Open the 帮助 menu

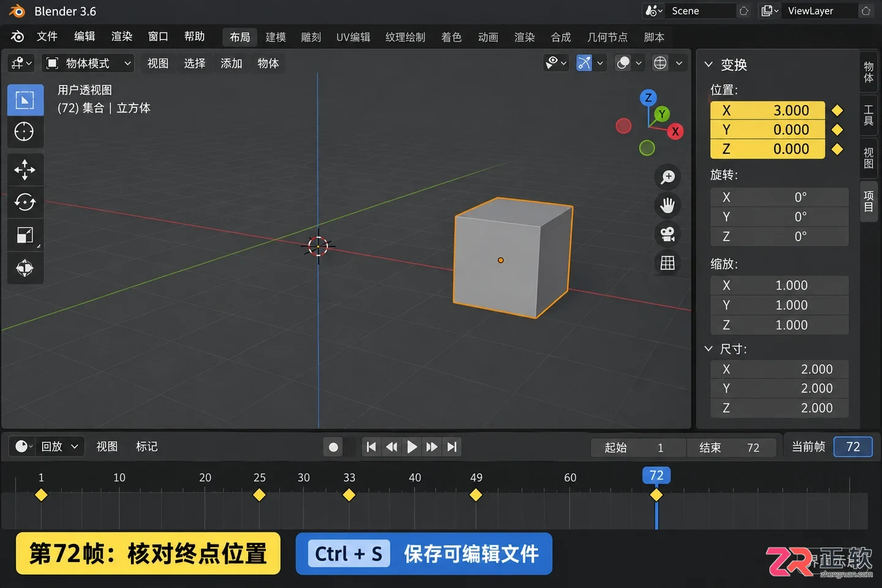195,37
